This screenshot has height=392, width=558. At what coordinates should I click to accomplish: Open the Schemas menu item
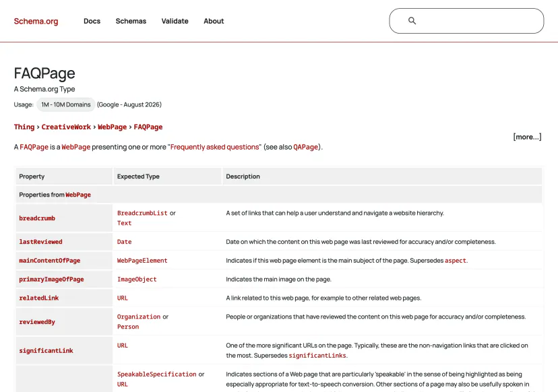tap(131, 21)
